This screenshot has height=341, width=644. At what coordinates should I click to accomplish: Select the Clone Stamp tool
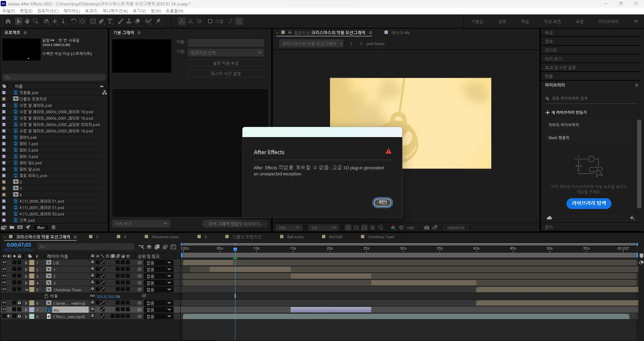129,21
